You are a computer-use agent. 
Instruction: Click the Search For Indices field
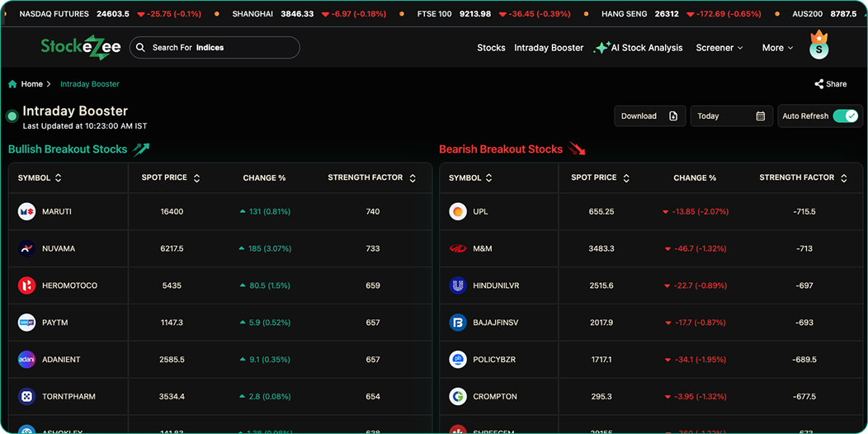click(215, 48)
